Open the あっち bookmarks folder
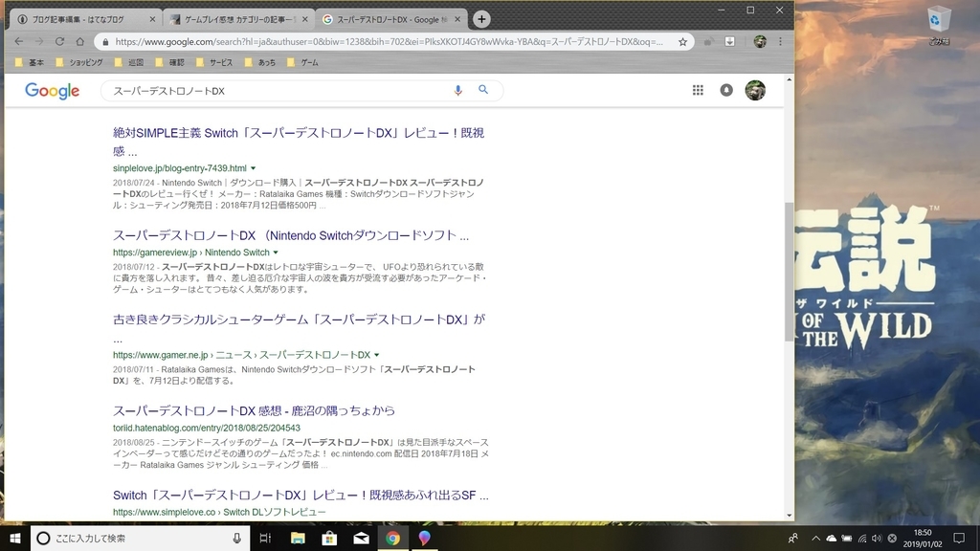980x551 pixels. coord(260,62)
